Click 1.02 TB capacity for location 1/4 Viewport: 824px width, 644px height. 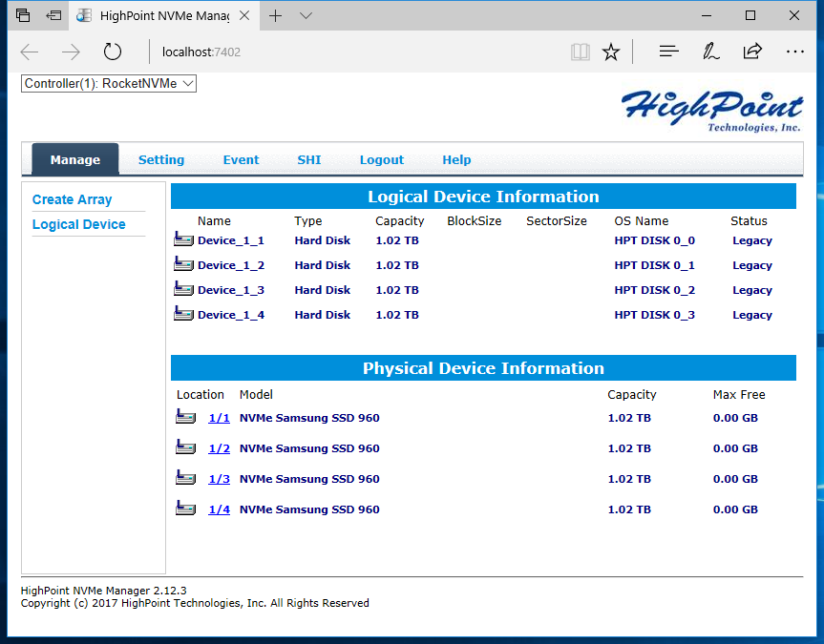pos(629,509)
